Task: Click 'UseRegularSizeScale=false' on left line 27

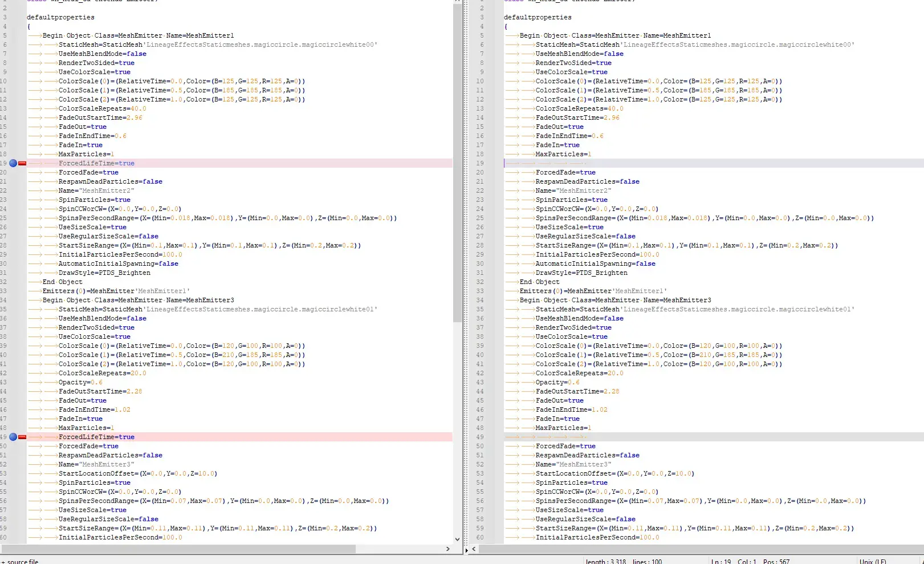Action: 108,236
